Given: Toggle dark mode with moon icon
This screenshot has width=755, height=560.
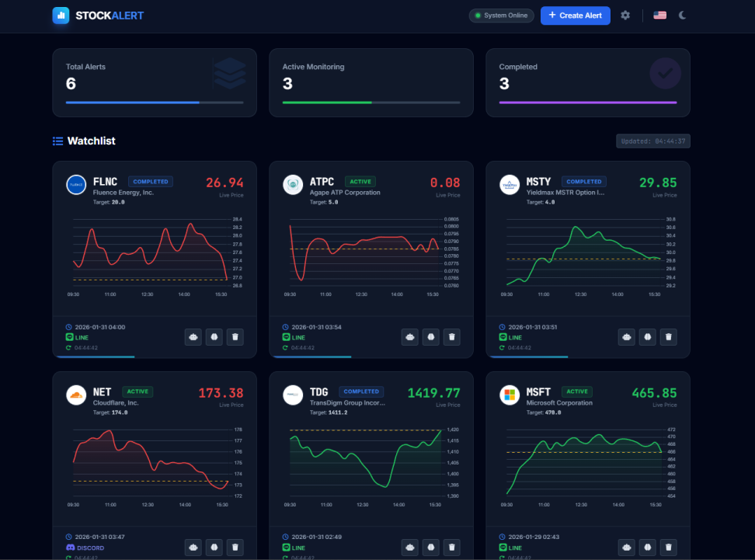Looking at the screenshot, I should pos(682,16).
